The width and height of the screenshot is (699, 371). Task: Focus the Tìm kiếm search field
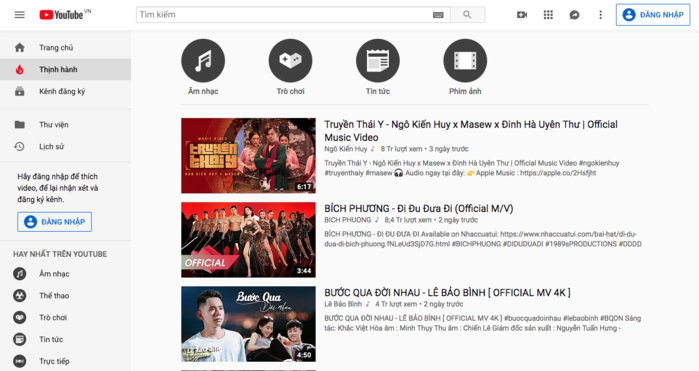(284, 15)
